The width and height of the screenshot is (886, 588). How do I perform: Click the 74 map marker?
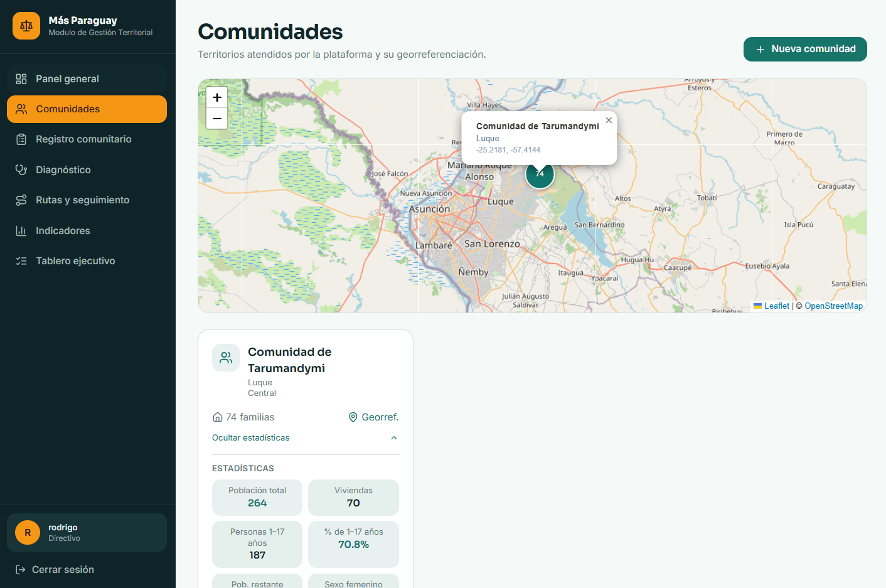540,174
